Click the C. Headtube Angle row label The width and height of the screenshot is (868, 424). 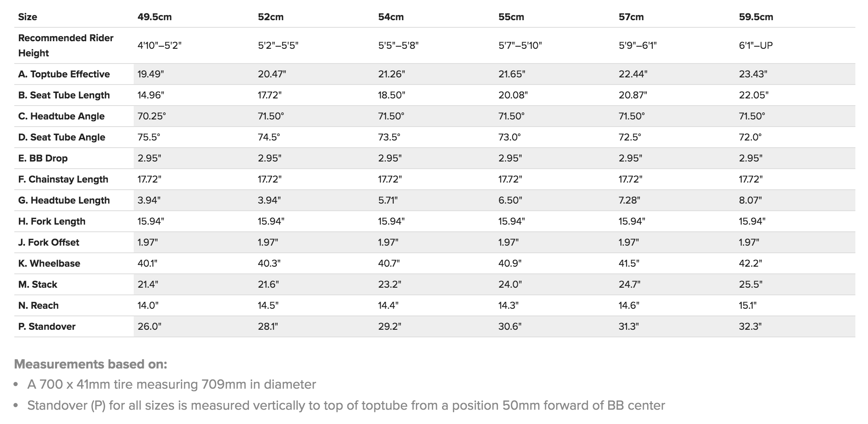(61, 117)
